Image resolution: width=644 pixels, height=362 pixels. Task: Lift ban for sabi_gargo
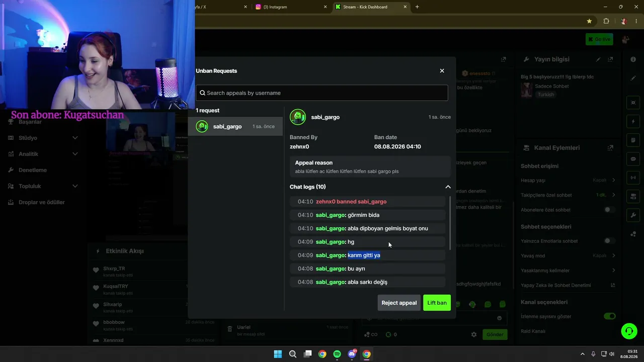click(x=437, y=303)
